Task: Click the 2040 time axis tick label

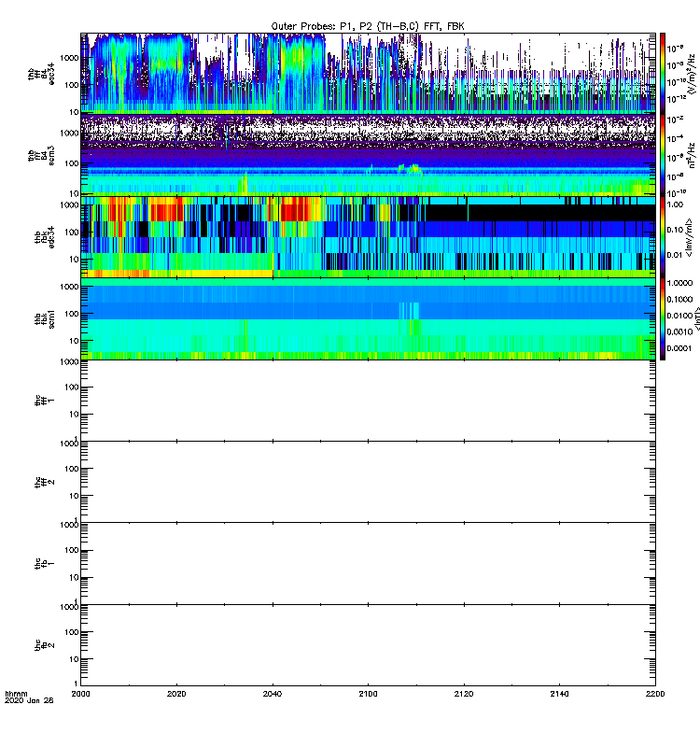Action: coord(273,694)
